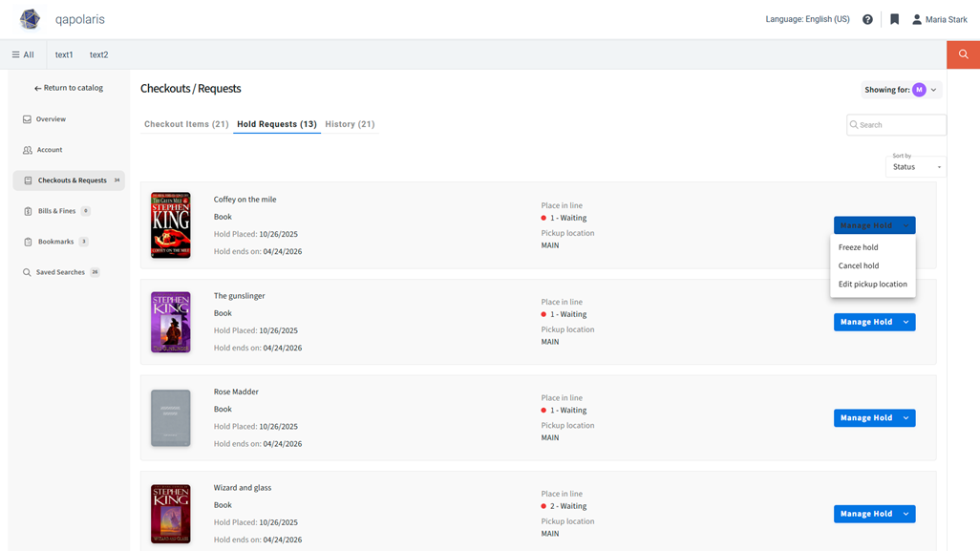Open Coffey on the mile cover thumbnail
Viewport: 980px width, 551px height.
click(x=171, y=225)
